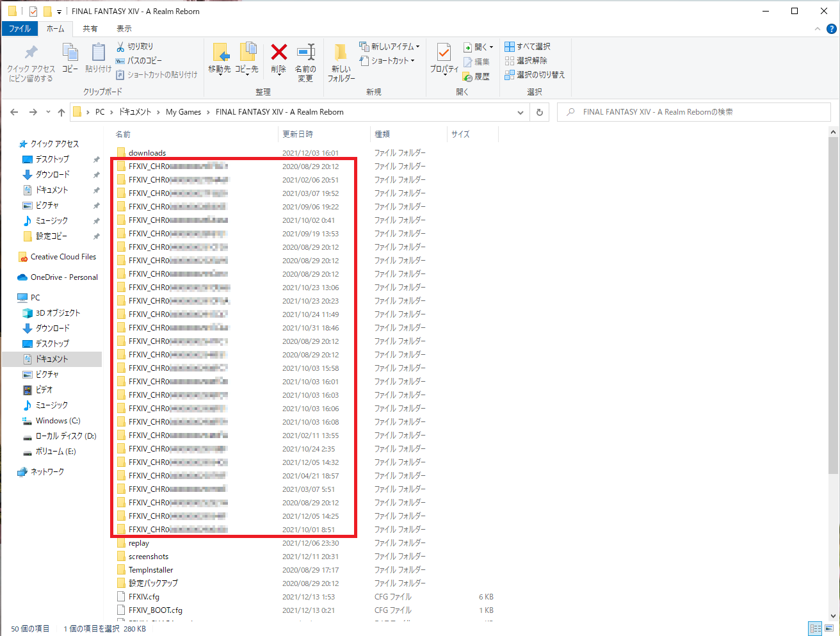Click Select none (選択解除)

tap(526, 61)
